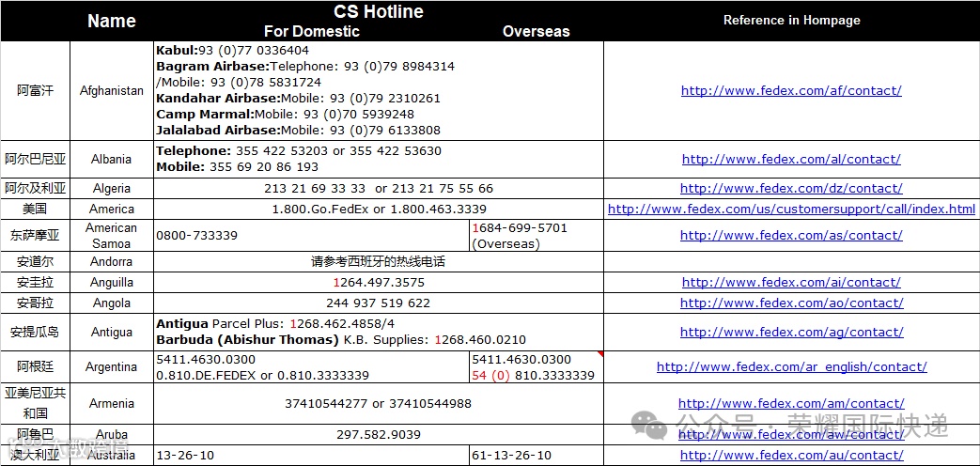Click the 54 (0) 810.3333339 overseas cell
This screenshot has width=980, height=466.
click(537, 366)
